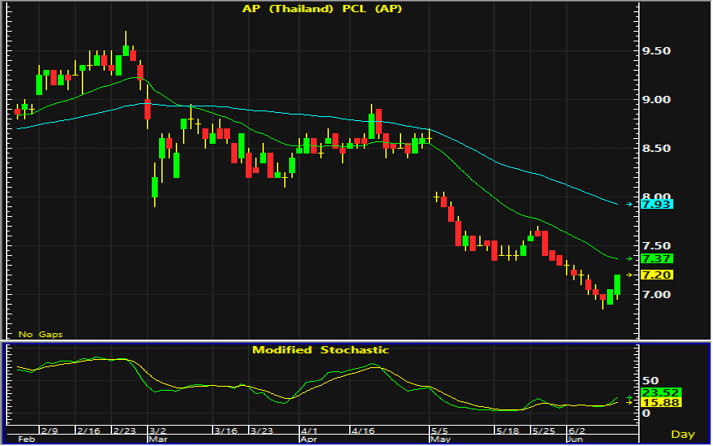Click the 3/16 date marker
713x446 pixels.
[x=226, y=430]
